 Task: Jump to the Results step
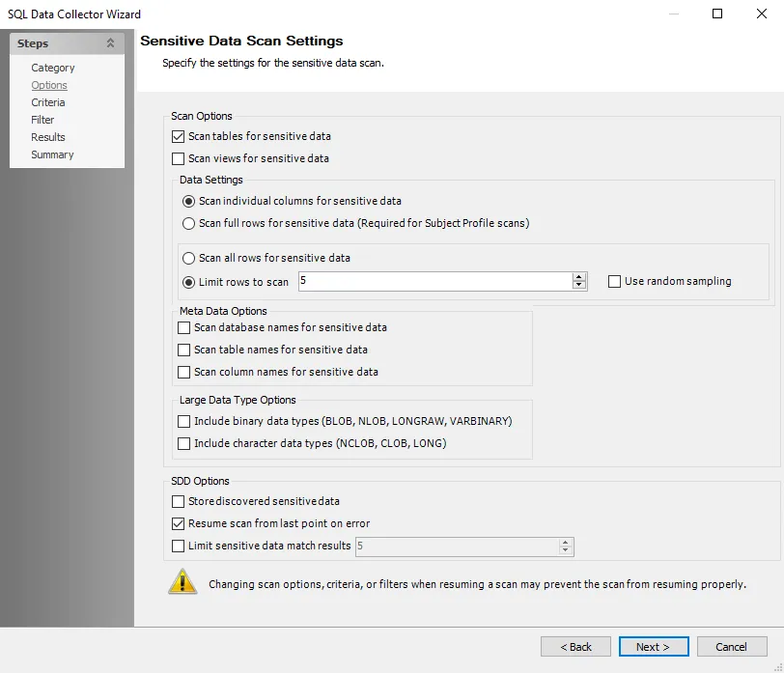pos(48,137)
